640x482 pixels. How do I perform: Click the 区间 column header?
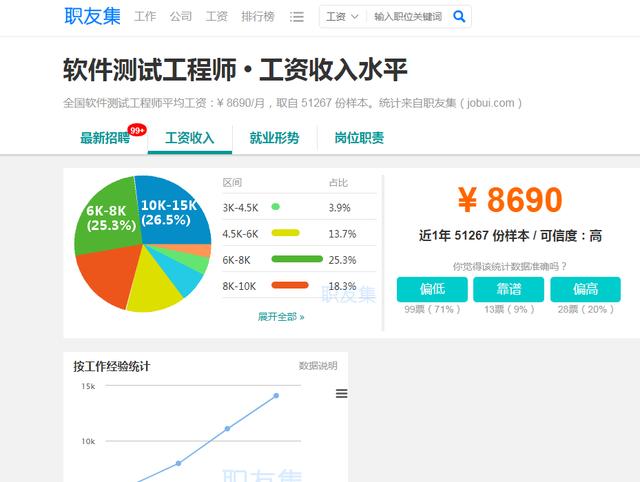pyautogui.click(x=232, y=183)
